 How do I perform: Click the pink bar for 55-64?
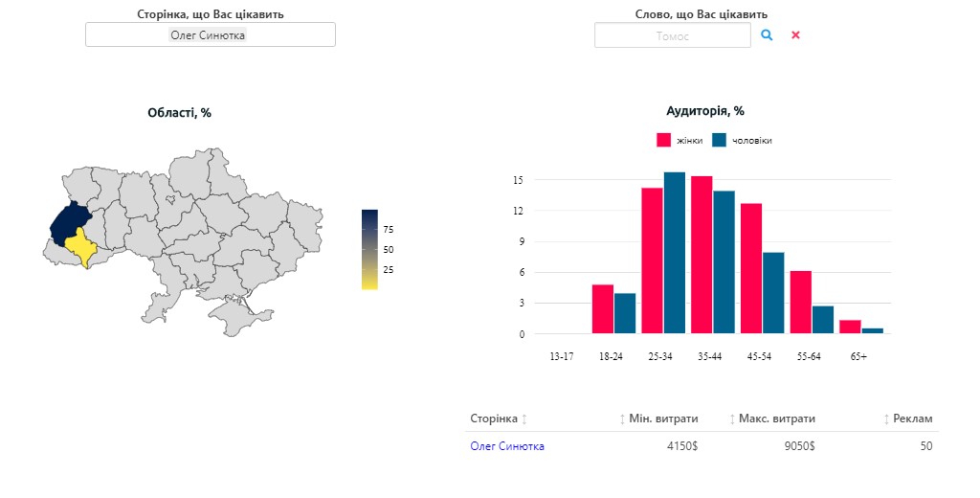tap(801, 302)
